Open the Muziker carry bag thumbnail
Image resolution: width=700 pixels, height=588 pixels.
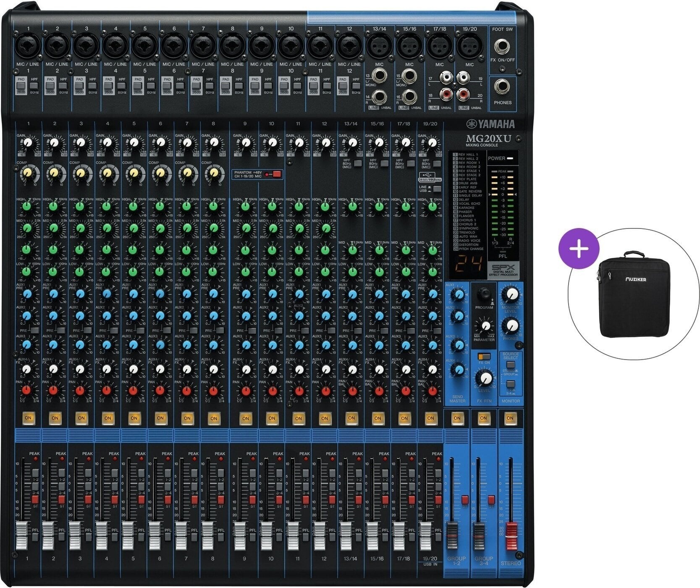[x=634, y=294]
